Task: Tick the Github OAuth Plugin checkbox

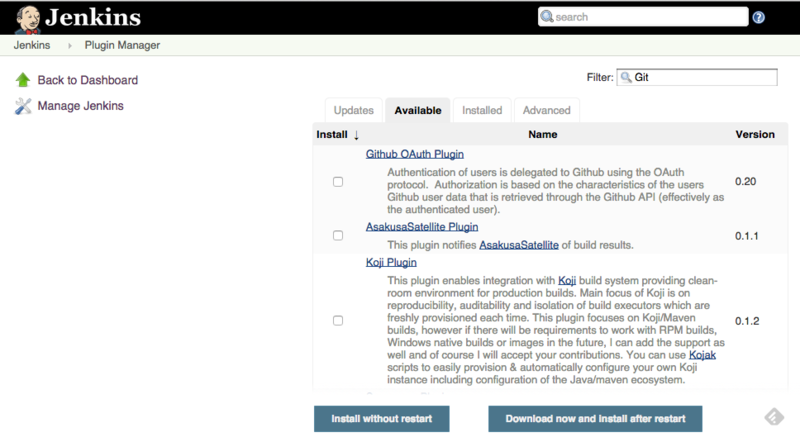Action: 338,182
